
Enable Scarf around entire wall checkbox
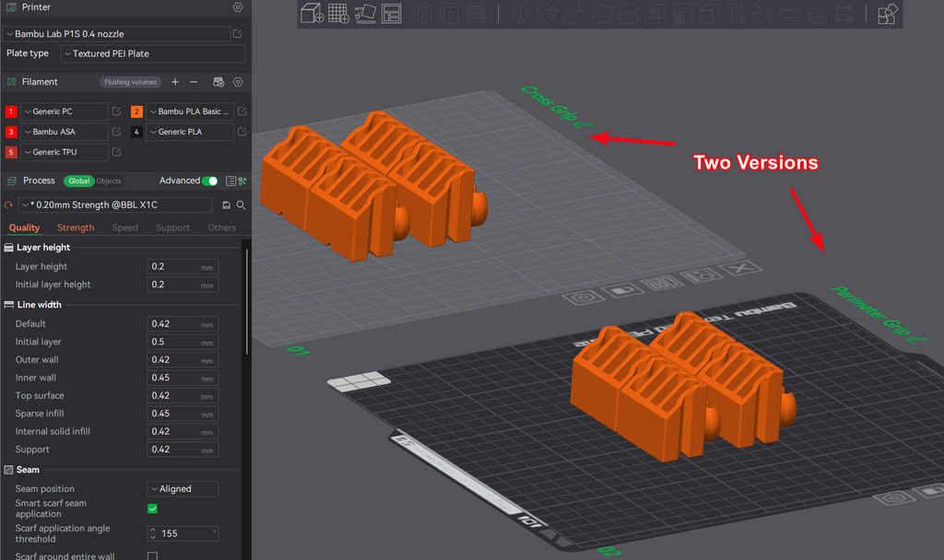(152, 556)
